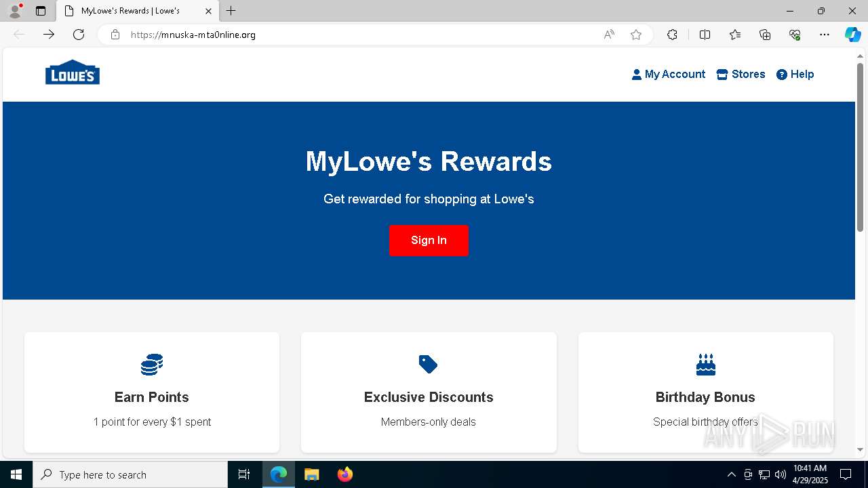
Task: Refresh the page
Action: pos(79,35)
